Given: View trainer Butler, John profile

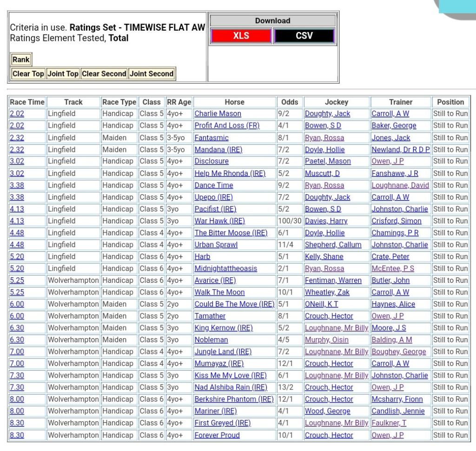Looking at the screenshot, I should (390, 281).
